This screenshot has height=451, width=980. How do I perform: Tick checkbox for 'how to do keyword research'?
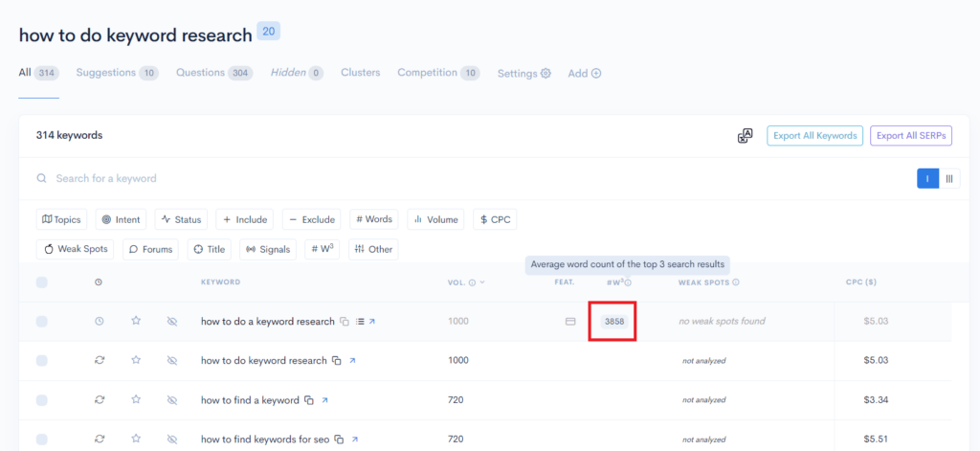tap(42, 360)
